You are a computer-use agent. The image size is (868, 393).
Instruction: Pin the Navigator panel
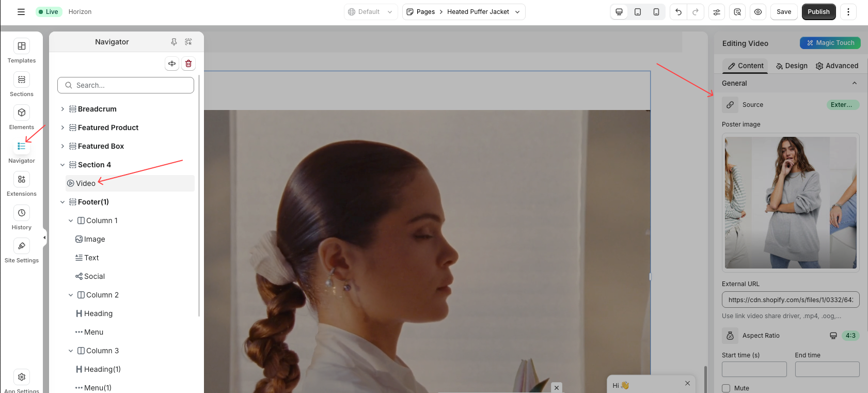tap(174, 42)
